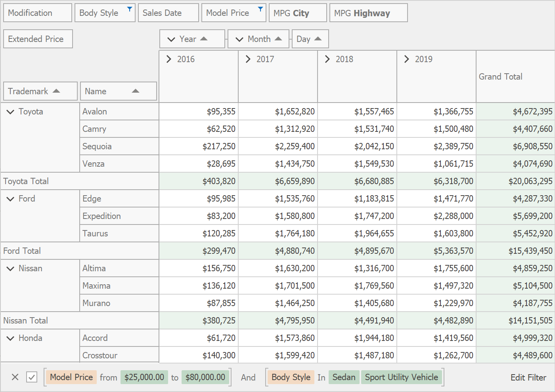Image resolution: width=555 pixels, height=392 pixels.
Task: Click the $2,288,000 Expedition 2019 cell
Action: point(436,216)
